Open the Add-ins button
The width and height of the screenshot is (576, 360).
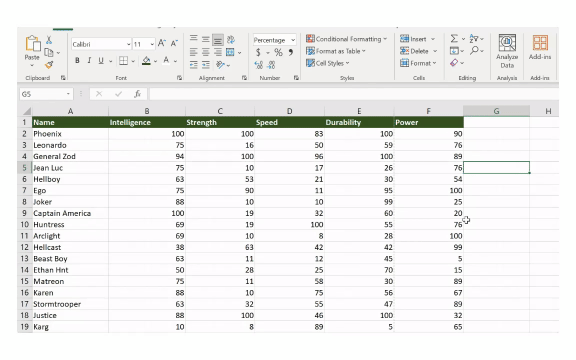point(540,48)
